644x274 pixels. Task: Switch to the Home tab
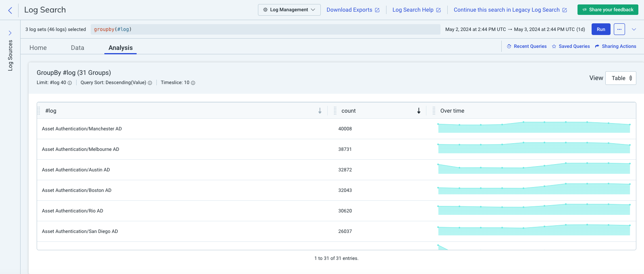tap(38, 47)
